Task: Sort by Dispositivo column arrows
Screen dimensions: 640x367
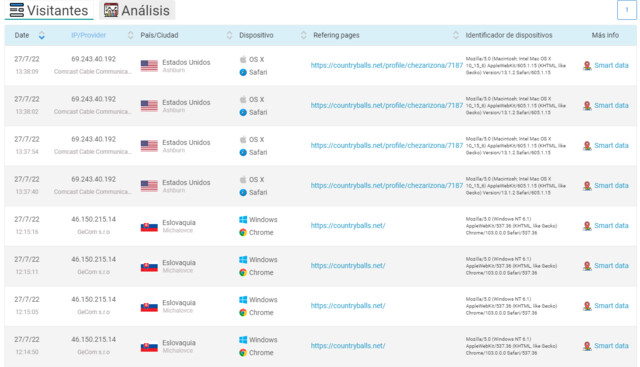Action: point(304,36)
